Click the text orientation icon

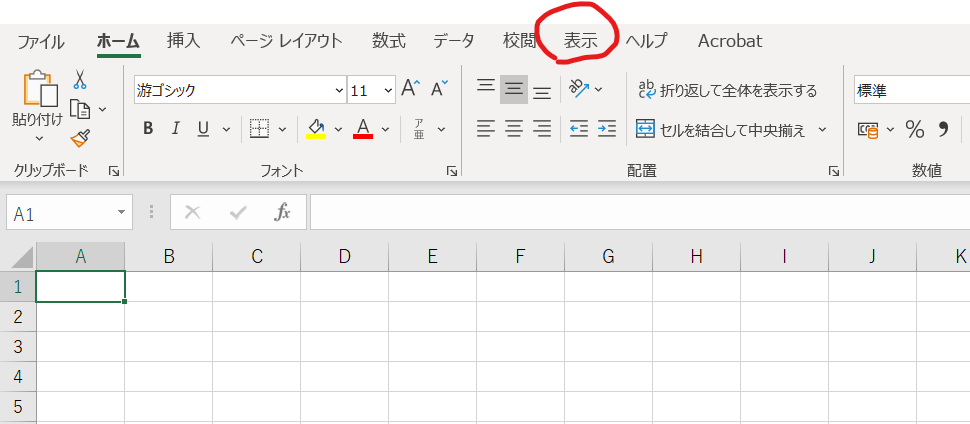578,89
